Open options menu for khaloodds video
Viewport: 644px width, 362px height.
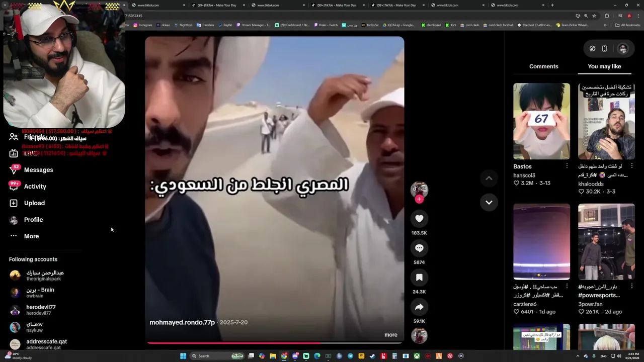[632, 166]
